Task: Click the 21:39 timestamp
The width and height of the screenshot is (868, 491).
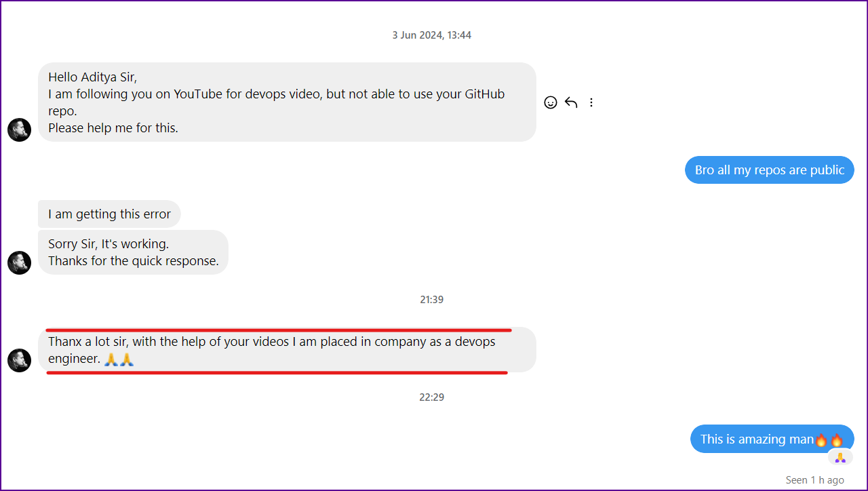Action: click(x=431, y=300)
